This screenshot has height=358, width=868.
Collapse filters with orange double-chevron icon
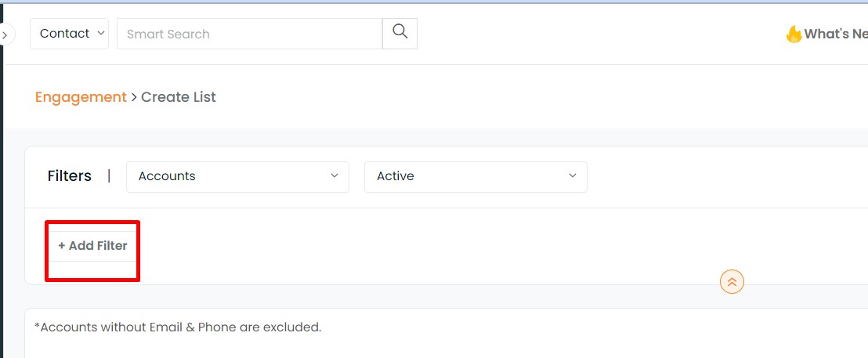(x=732, y=282)
